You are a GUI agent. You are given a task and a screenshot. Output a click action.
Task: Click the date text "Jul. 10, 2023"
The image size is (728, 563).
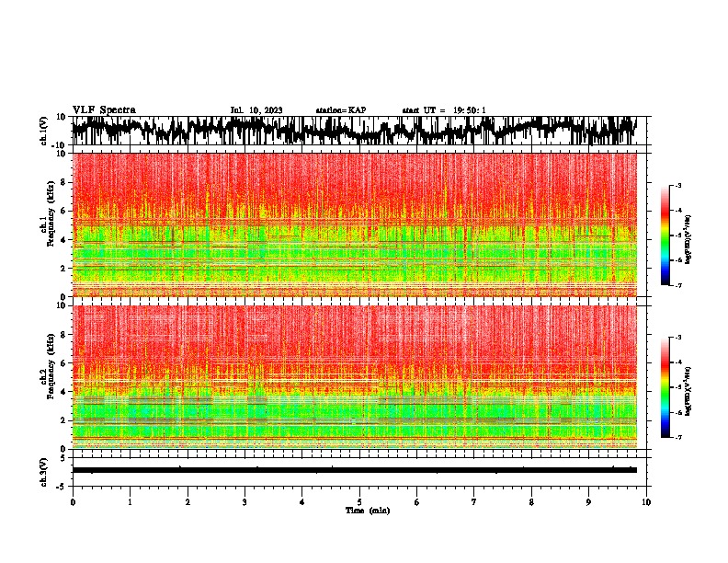click(x=256, y=110)
